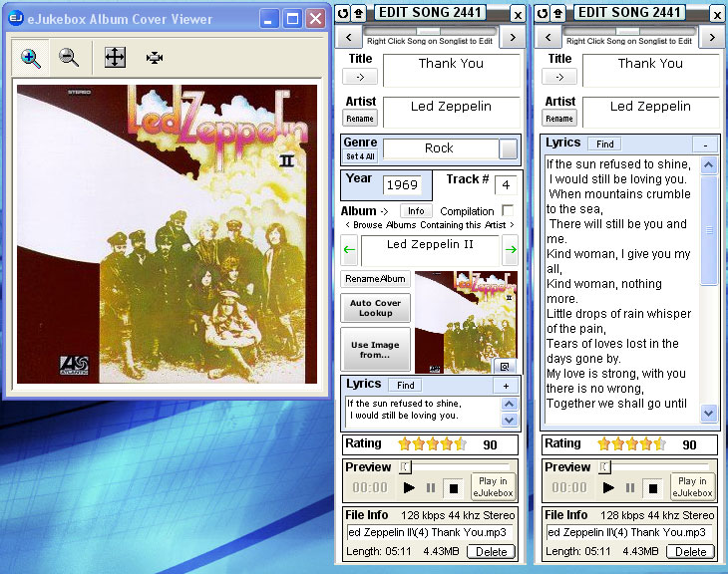Screen dimensions: 728x574
Task: Click the album name field Led Zeppelin II
Action: pyautogui.click(x=430, y=250)
